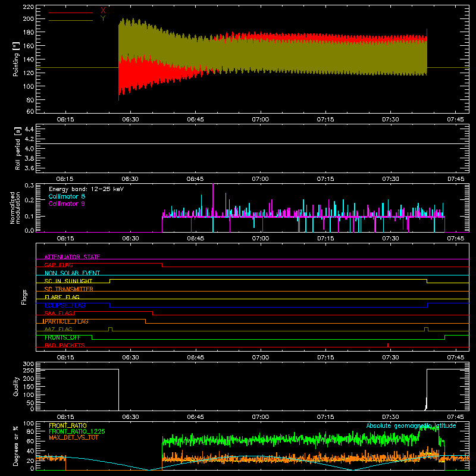
Task: Select the FRONT_RATIO legend label
Action: pyautogui.click(x=68, y=425)
